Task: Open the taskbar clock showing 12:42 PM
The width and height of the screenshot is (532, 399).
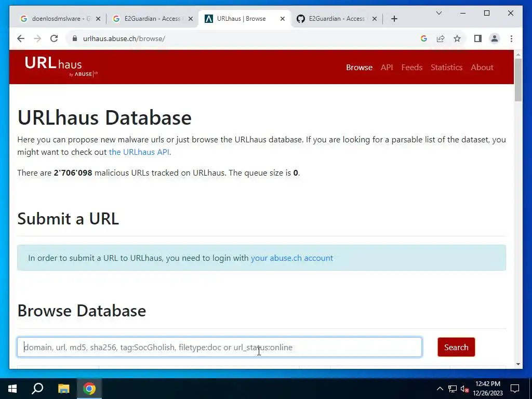Action: (487, 389)
